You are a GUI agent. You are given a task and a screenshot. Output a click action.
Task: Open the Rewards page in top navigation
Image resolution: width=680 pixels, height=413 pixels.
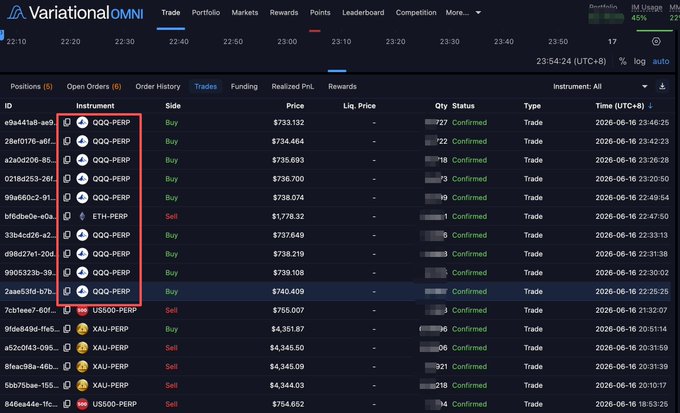284,13
